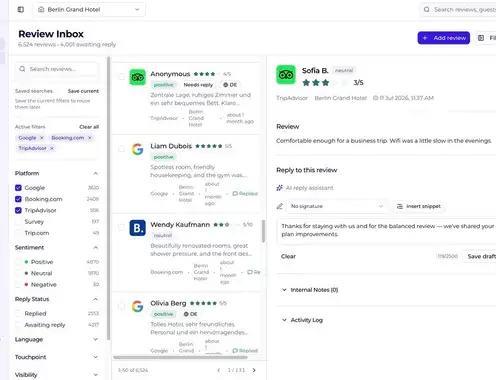Expand the Internal Notes (0) section
Viewport: 496px width, 380px height.
click(310, 290)
